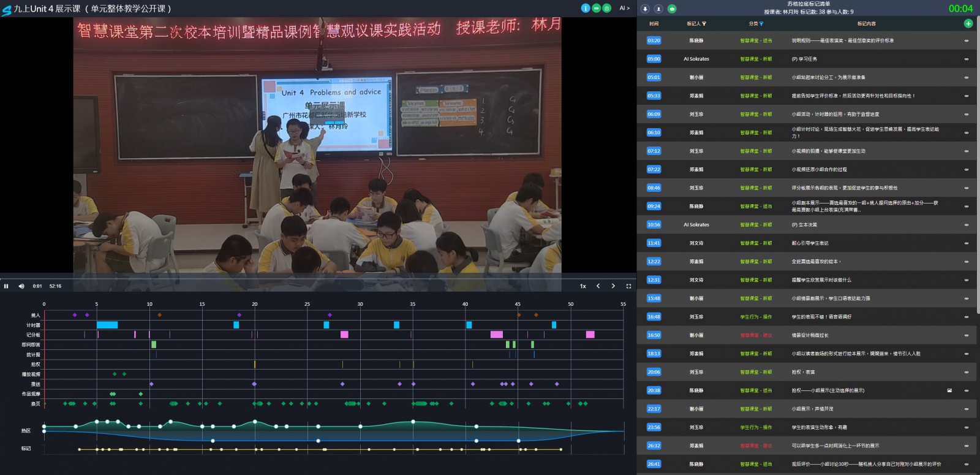Go to previous marker arrow
The height and width of the screenshot is (475, 980).
coord(598,286)
